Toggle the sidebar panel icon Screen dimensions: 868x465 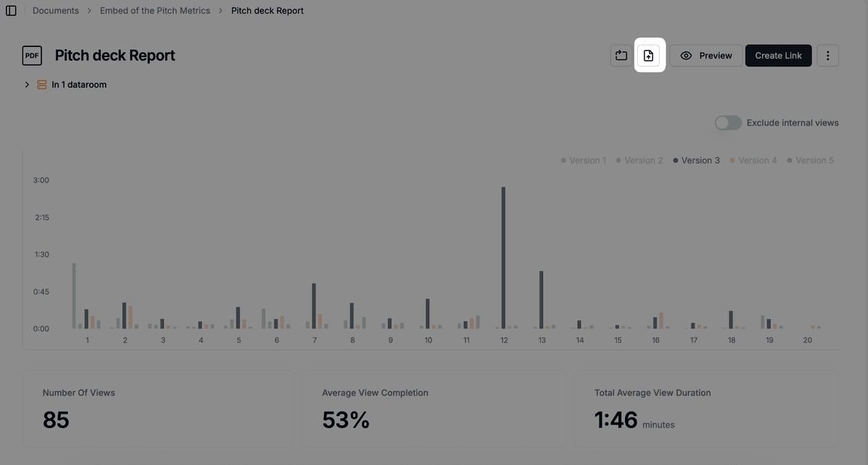coord(11,11)
